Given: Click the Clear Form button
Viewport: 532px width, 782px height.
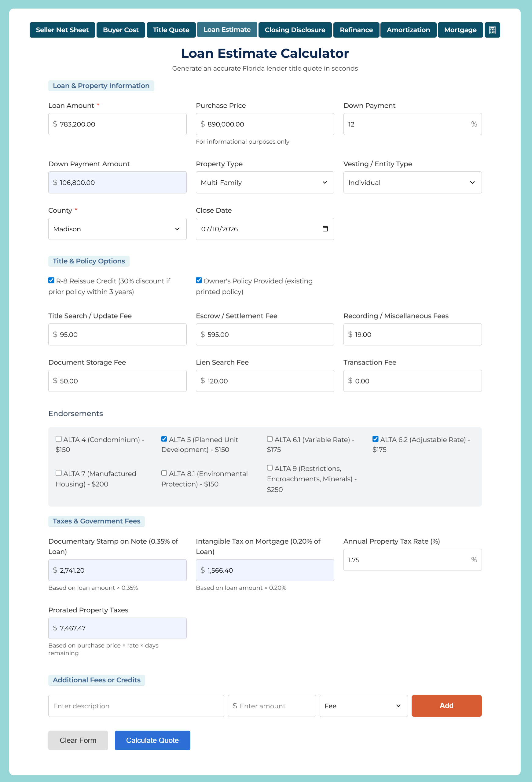Looking at the screenshot, I should point(78,740).
